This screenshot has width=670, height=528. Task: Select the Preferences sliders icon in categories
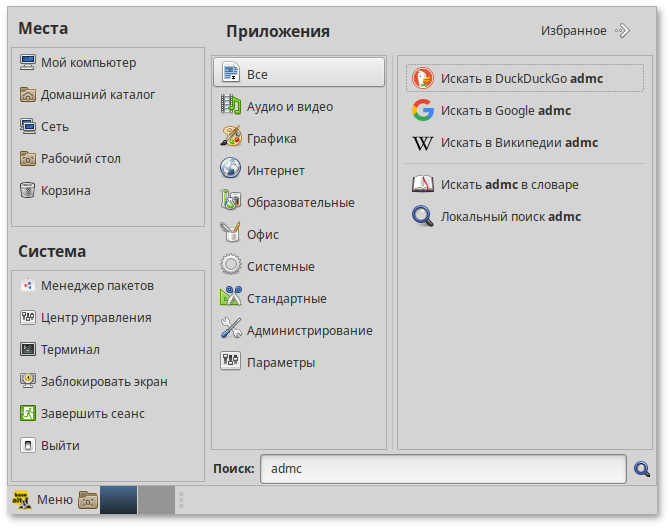[231, 362]
